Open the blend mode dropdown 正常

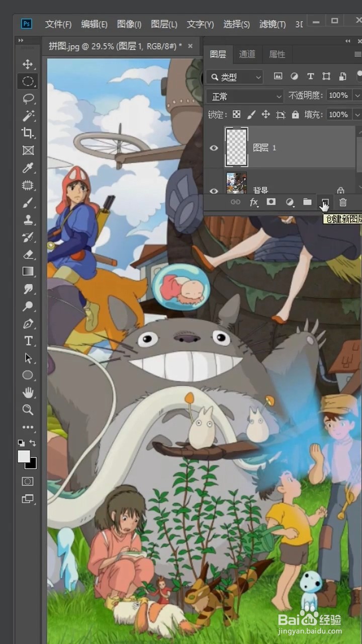245,96
